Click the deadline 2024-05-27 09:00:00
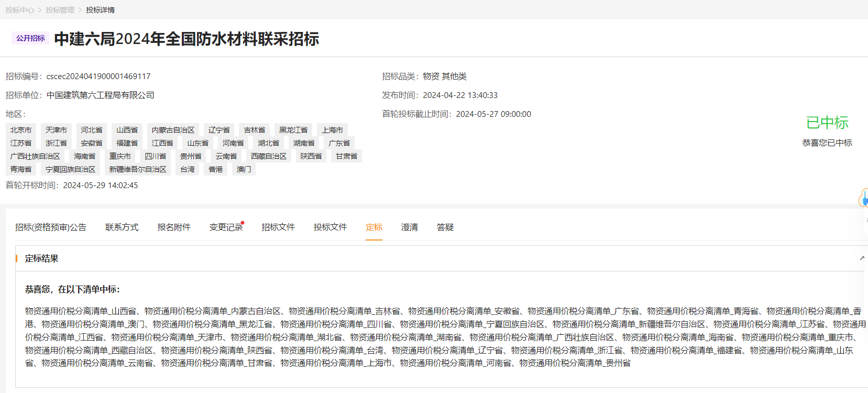 493,114
